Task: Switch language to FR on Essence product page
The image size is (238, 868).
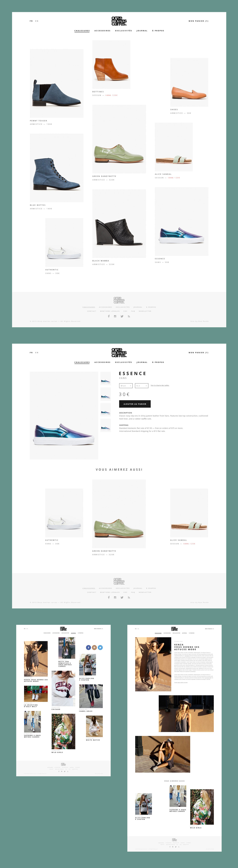Action: point(31,352)
